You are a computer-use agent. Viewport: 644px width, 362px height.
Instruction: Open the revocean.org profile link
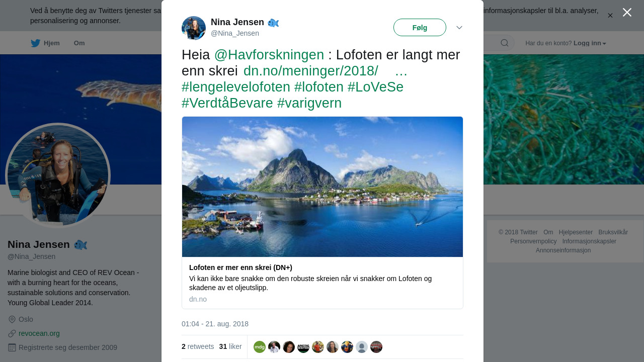[x=39, y=333]
